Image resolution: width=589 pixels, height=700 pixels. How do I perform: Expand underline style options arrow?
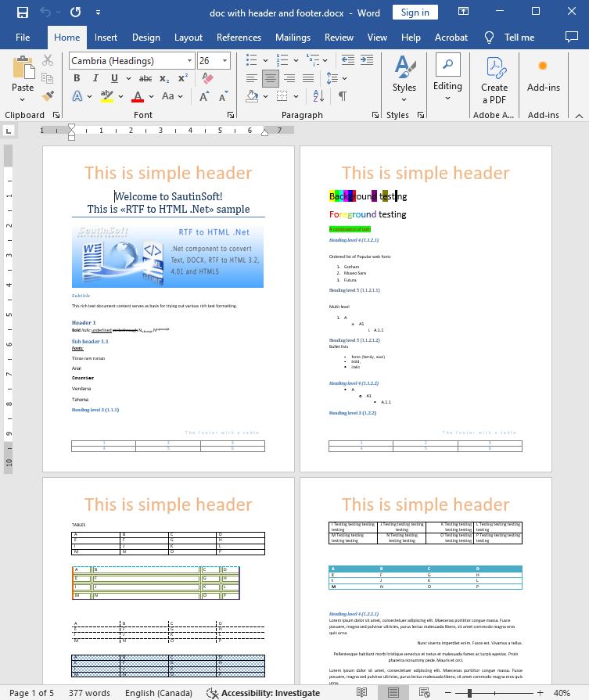tap(128, 78)
